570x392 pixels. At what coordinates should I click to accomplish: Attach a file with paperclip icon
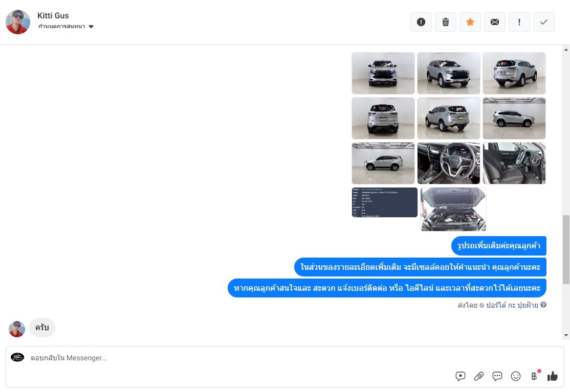479,376
